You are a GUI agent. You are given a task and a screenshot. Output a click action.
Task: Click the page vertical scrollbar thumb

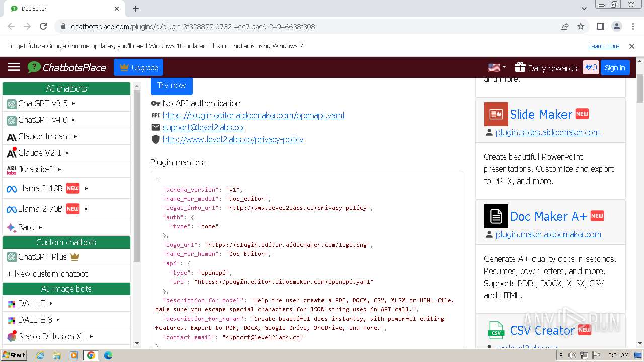[x=640, y=88]
